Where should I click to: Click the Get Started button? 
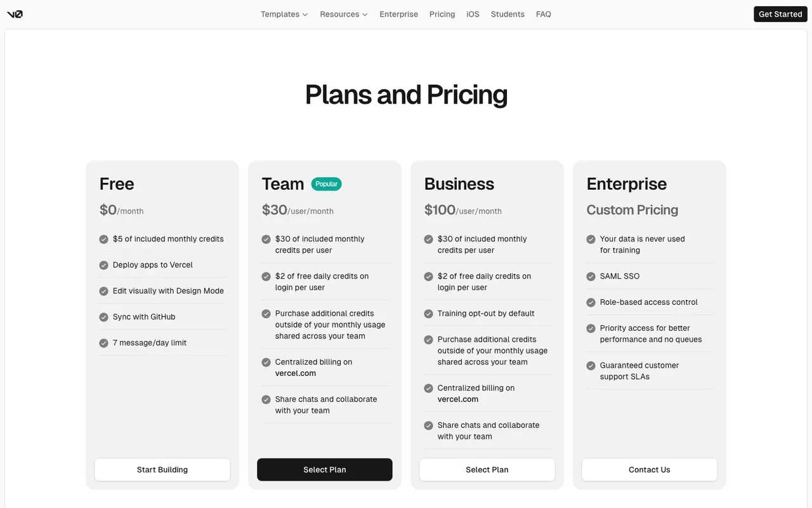780,14
